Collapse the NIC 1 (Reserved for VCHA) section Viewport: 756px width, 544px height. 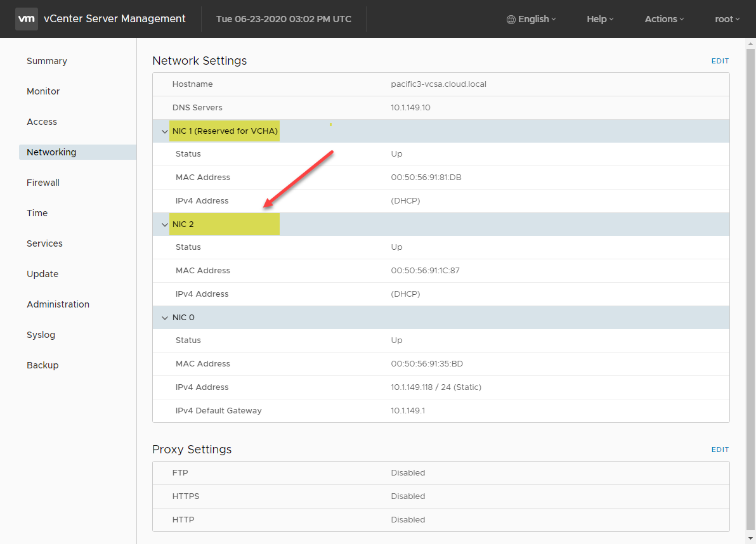164,131
